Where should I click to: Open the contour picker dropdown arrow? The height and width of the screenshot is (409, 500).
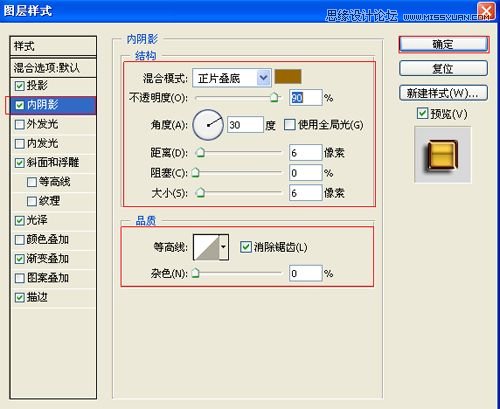click(224, 247)
